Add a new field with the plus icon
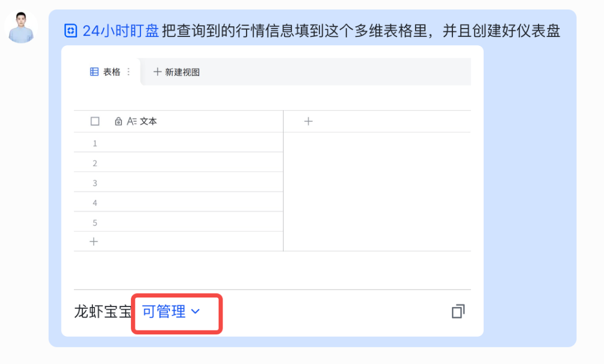604x364 pixels. [308, 121]
